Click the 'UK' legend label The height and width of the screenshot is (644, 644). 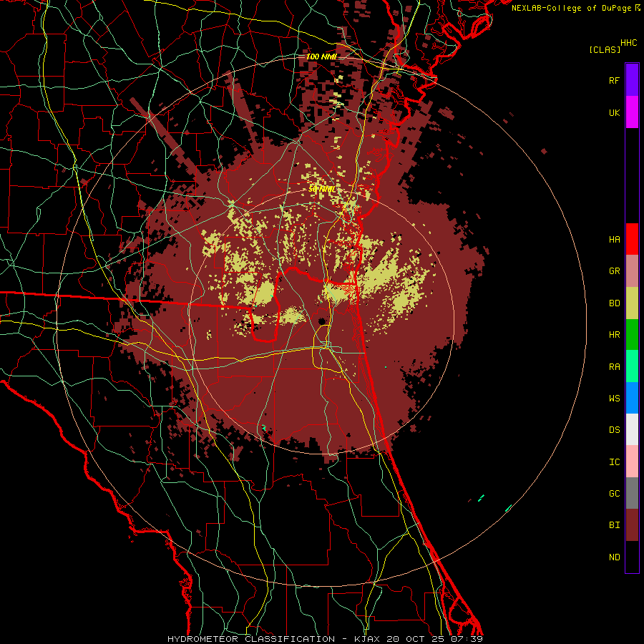(x=614, y=112)
